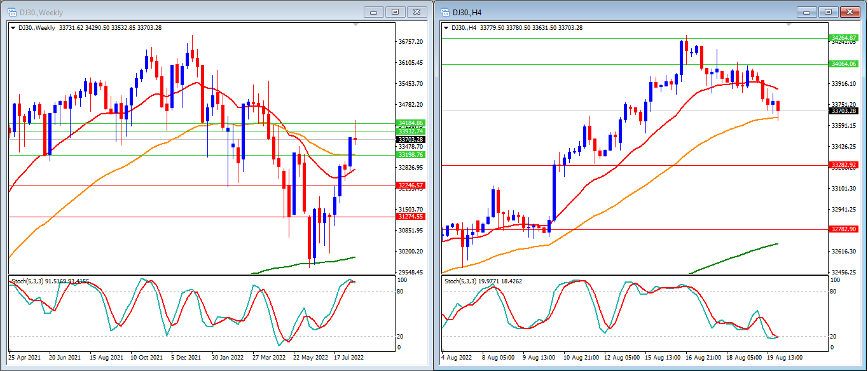Close the DJ30.,Weekly chart window

pyautogui.click(x=416, y=11)
